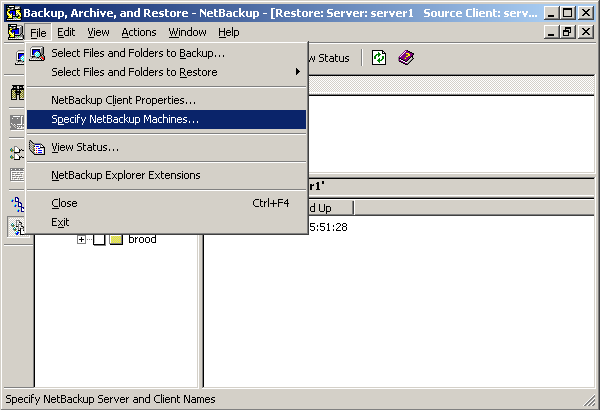Tick the checkbox beside the brood folder

99,240
